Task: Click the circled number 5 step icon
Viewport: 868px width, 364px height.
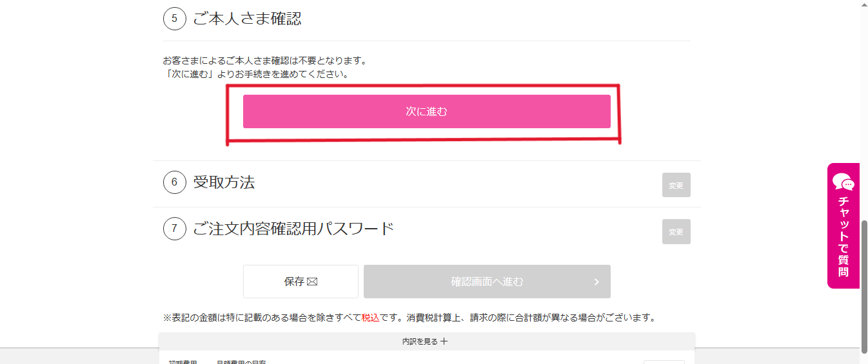Action: 175,19
